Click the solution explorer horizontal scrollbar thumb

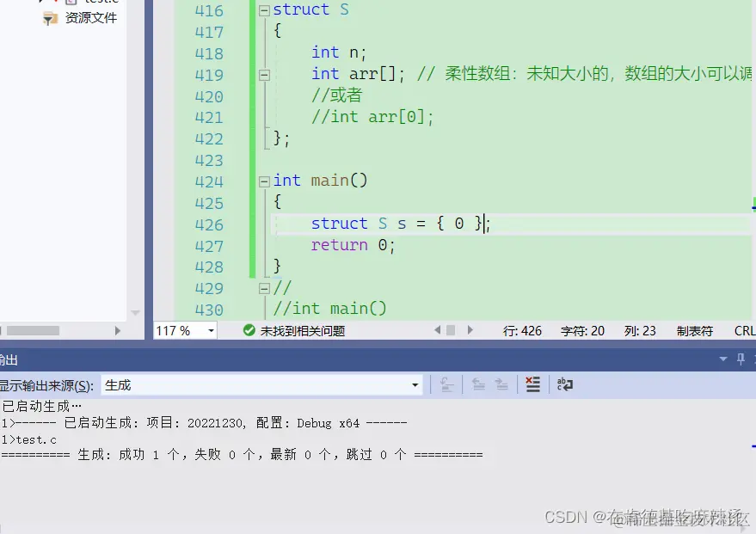click(33, 330)
